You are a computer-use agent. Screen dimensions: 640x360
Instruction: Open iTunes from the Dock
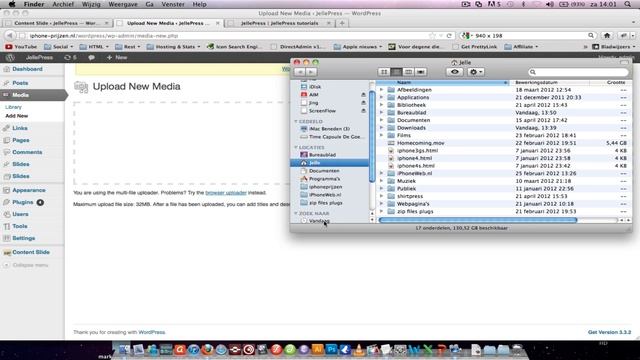point(193,349)
